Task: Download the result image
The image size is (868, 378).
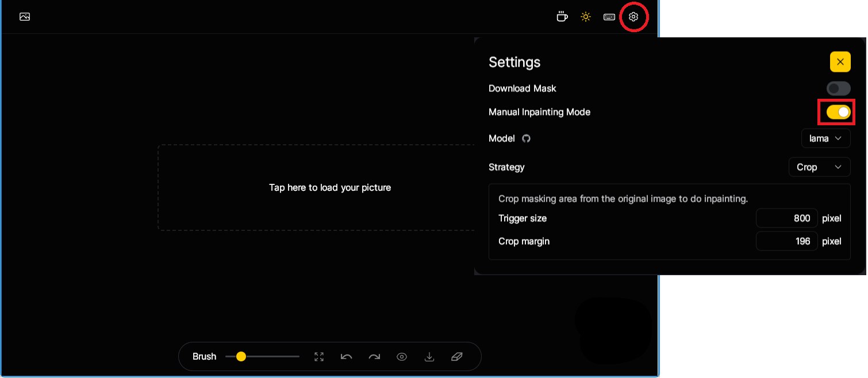Action: pyautogui.click(x=429, y=357)
